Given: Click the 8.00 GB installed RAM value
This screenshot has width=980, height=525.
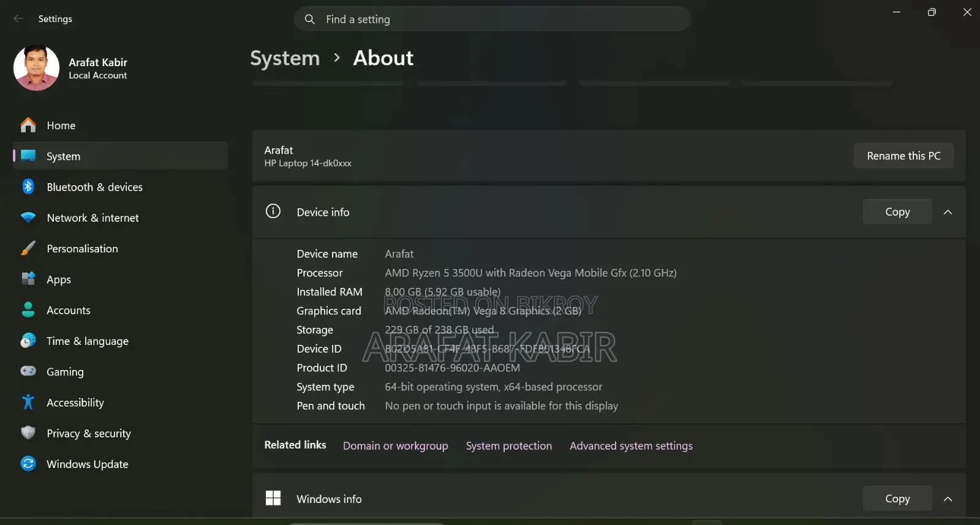Looking at the screenshot, I should click(442, 292).
